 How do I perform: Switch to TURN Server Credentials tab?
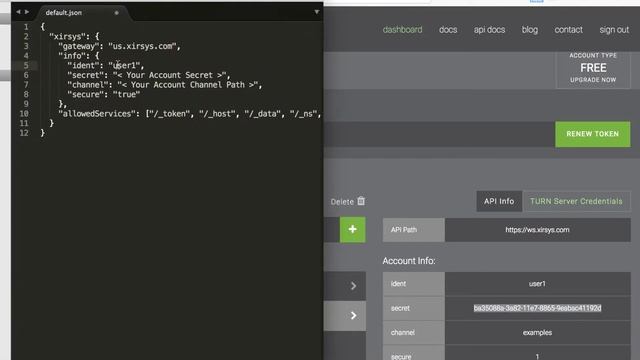pos(576,201)
